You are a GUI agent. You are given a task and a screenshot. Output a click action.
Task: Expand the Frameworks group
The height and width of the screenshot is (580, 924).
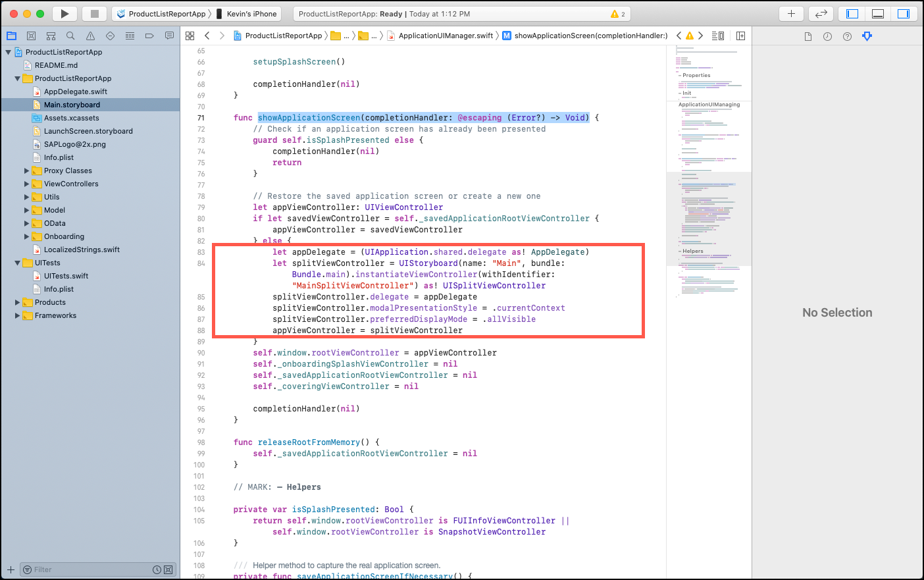[17, 315]
